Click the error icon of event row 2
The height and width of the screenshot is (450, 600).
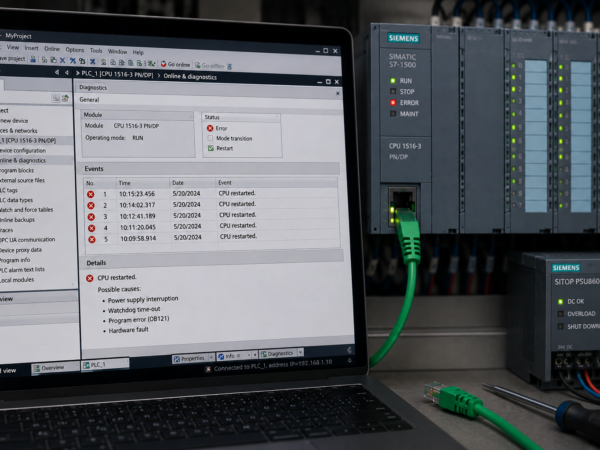(91, 205)
